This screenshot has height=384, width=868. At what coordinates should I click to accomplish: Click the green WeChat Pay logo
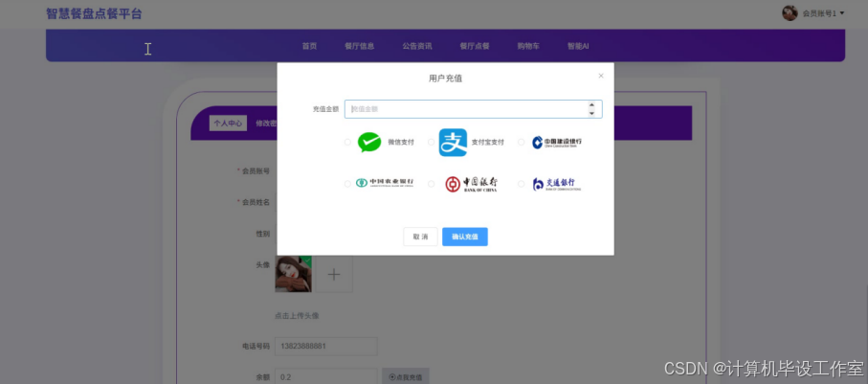coord(369,143)
